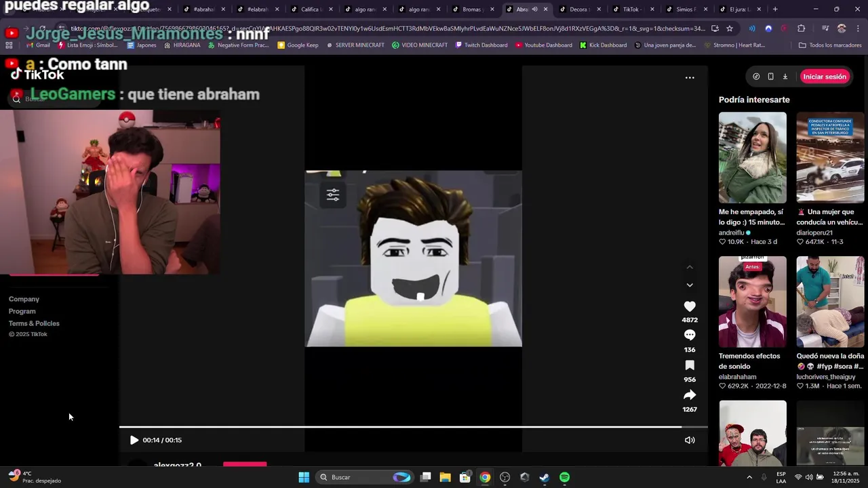
Task: Open Steam from the taskbar
Action: 545,477
